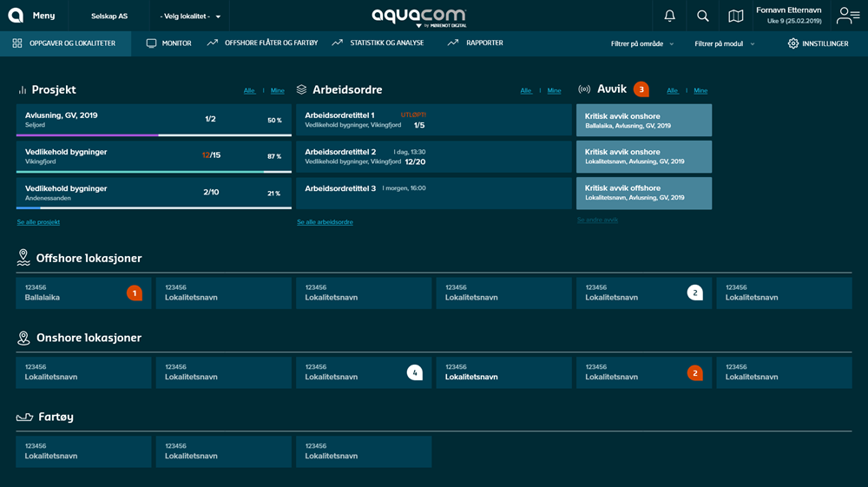868x487 pixels.
Task: Open the map view icon
Action: tap(736, 16)
